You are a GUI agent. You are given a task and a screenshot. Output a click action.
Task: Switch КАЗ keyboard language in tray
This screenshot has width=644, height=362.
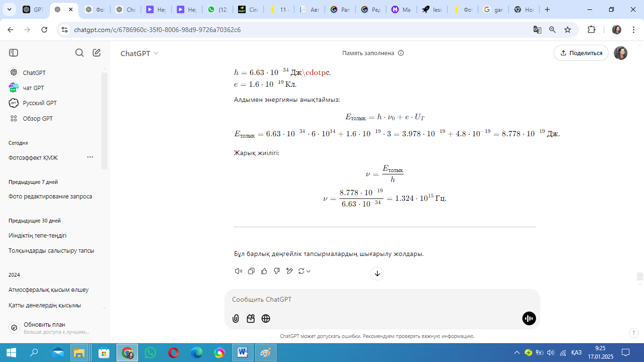coord(576,353)
